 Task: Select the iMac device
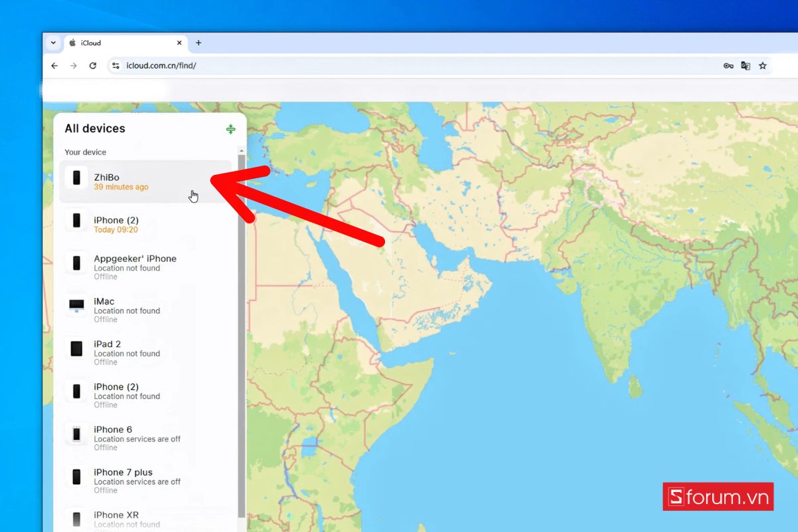(x=146, y=310)
